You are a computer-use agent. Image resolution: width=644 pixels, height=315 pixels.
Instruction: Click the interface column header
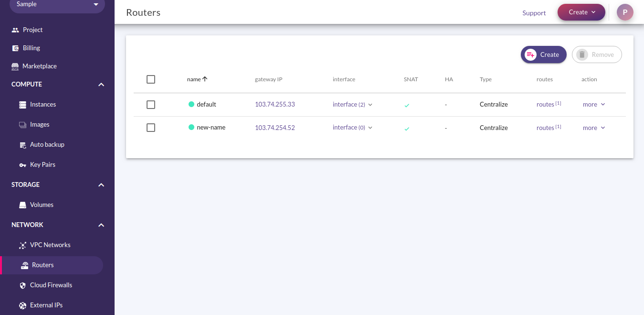[344, 79]
